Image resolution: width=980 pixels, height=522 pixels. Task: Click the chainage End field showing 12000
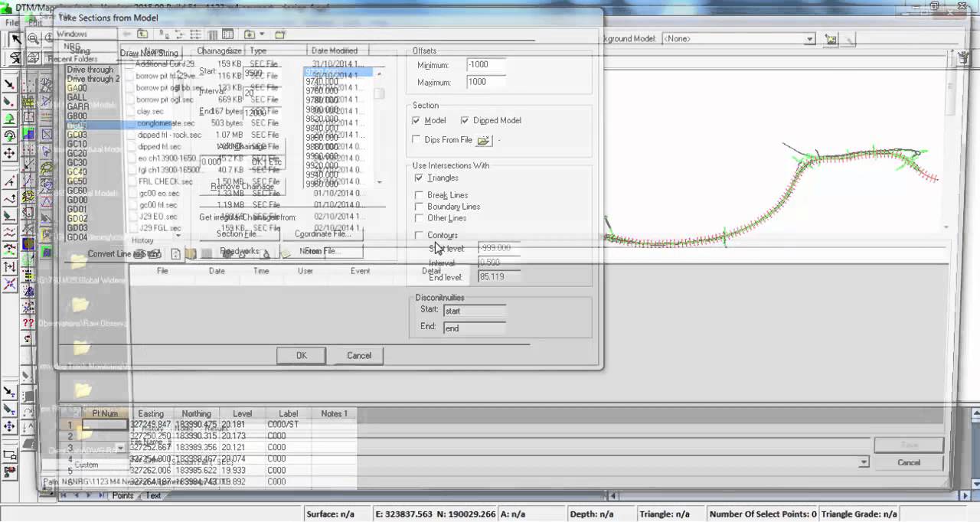(x=262, y=112)
